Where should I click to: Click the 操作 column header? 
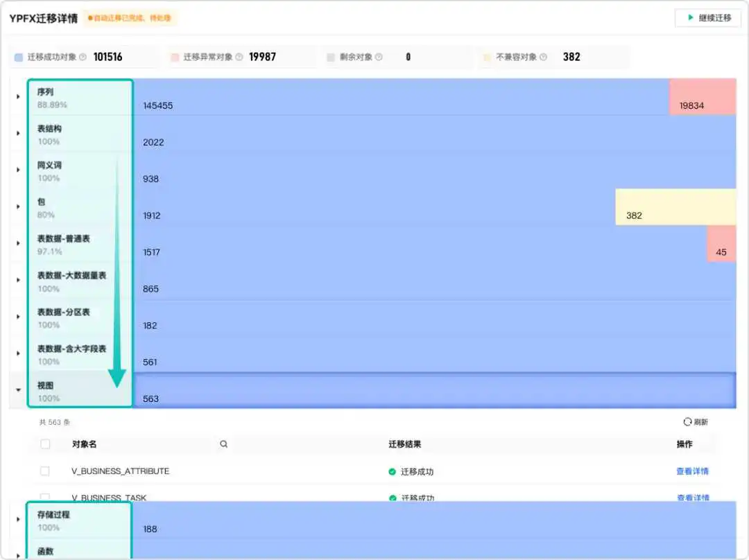[x=684, y=444]
